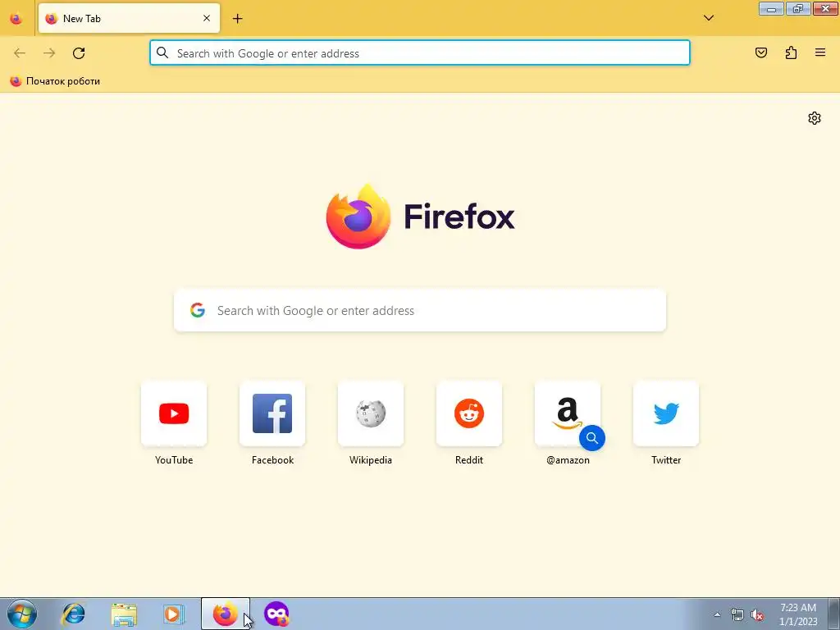Image resolution: width=840 pixels, height=630 pixels.
Task: Click the Firefox View icon left of tabs
Action: [16, 19]
